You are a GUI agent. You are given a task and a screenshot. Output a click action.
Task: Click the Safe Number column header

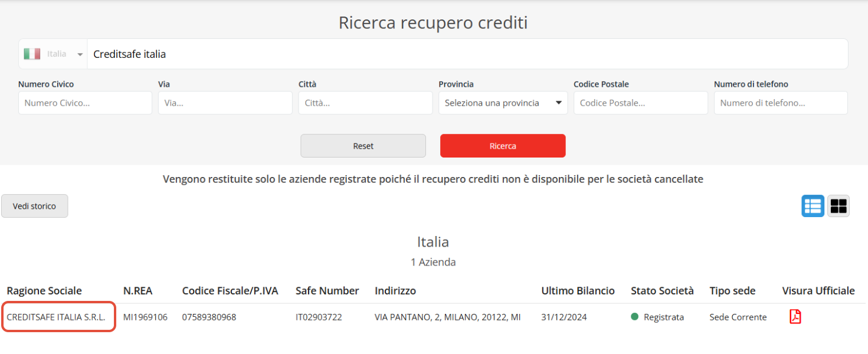point(327,291)
